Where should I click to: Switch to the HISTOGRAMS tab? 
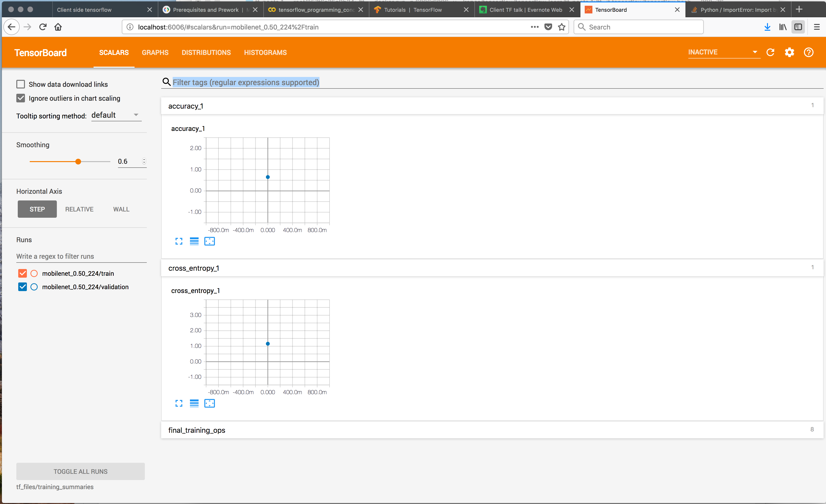click(x=265, y=53)
